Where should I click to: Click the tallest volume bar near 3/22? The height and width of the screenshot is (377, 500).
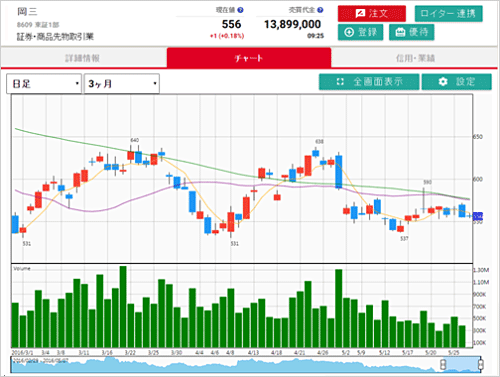click(x=123, y=307)
